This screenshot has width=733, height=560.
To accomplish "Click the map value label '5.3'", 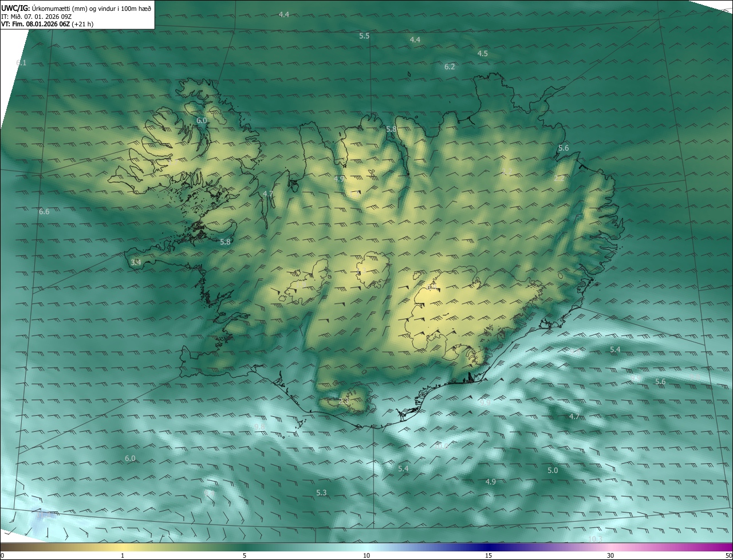I will click(321, 492).
